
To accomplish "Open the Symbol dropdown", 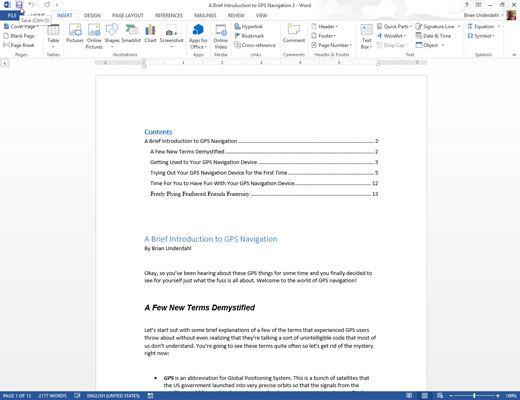I will pyautogui.click(x=481, y=36).
